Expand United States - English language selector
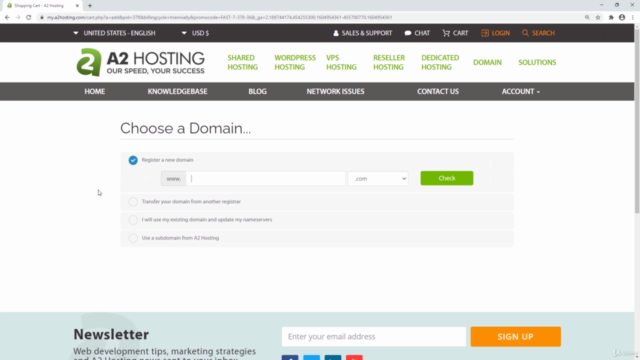 click(114, 33)
